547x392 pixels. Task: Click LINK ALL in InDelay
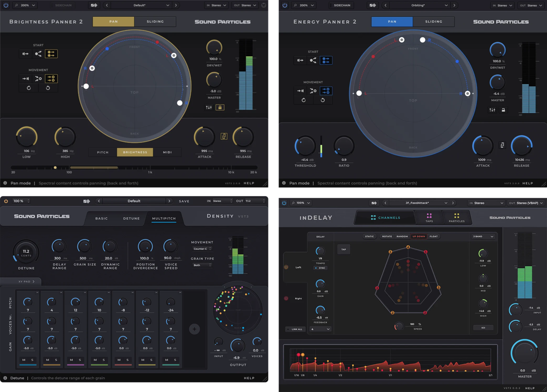click(x=295, y=329)
